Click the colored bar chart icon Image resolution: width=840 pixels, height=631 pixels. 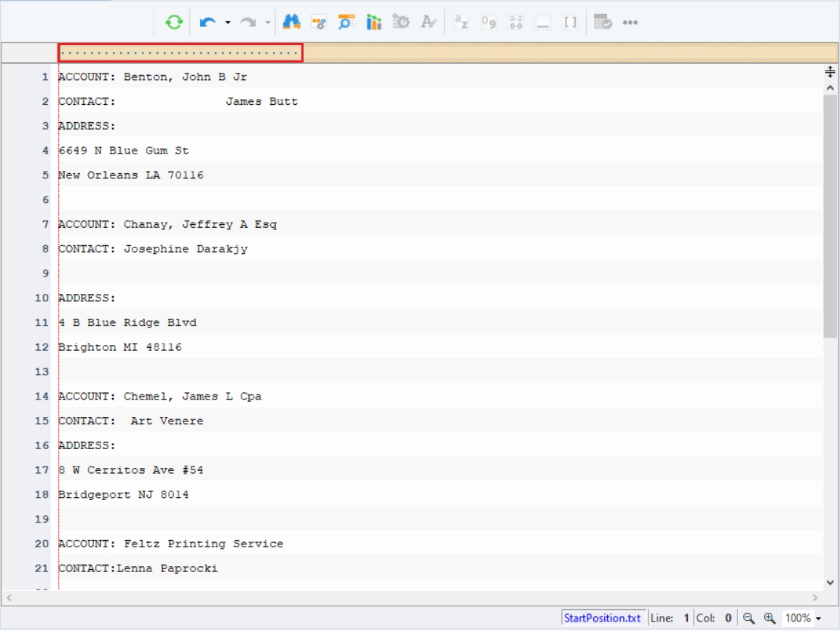tap(373, 23)
